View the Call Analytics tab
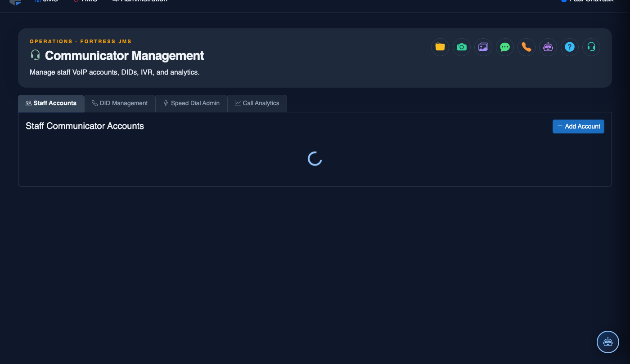The height and width of the screenshot is (364, 630). (257, 103)
